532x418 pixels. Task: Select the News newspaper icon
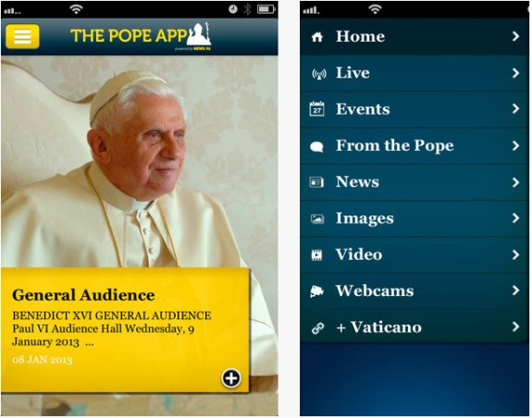[316, 182]
